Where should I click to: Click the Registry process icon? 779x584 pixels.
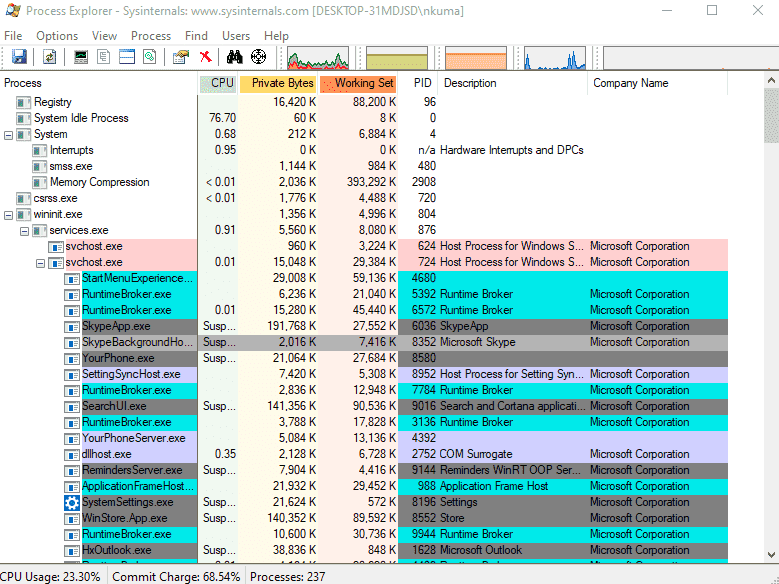pos(23,102)
